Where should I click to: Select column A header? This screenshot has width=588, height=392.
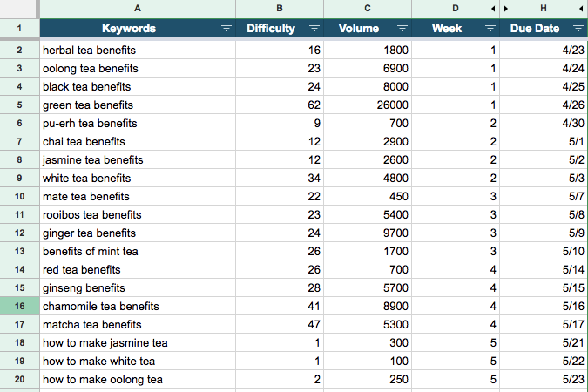(x=138, y=9)
